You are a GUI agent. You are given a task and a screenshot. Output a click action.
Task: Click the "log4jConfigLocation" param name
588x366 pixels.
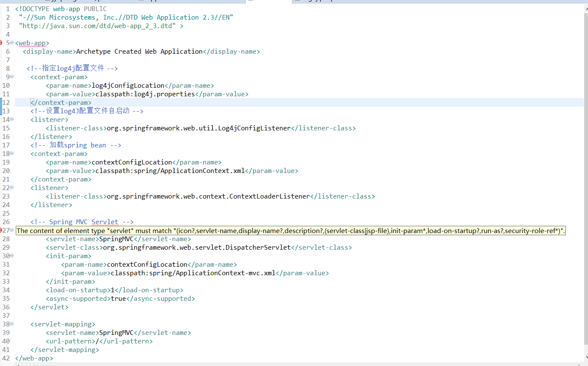pyautogui.click(x=128, y=86)
